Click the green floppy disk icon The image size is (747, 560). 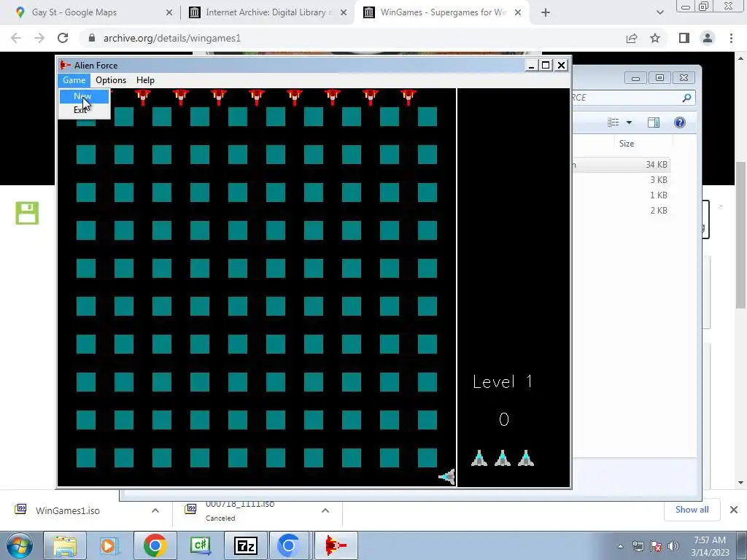[x=27, y=213]
